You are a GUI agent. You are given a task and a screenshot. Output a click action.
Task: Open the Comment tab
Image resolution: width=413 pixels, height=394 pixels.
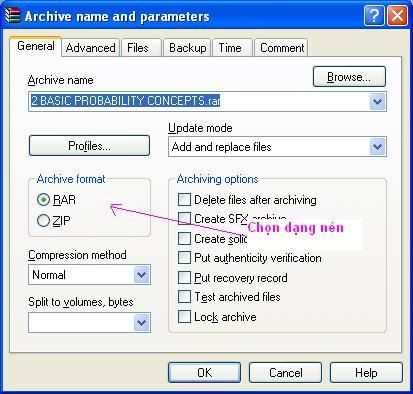[x=281, y=48]
